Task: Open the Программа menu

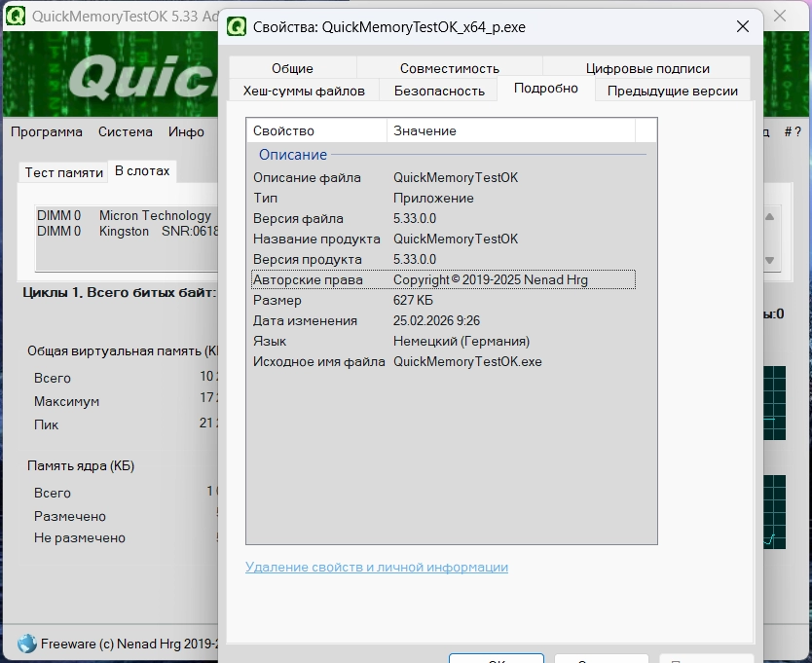Action: click(x=47, y=132)
